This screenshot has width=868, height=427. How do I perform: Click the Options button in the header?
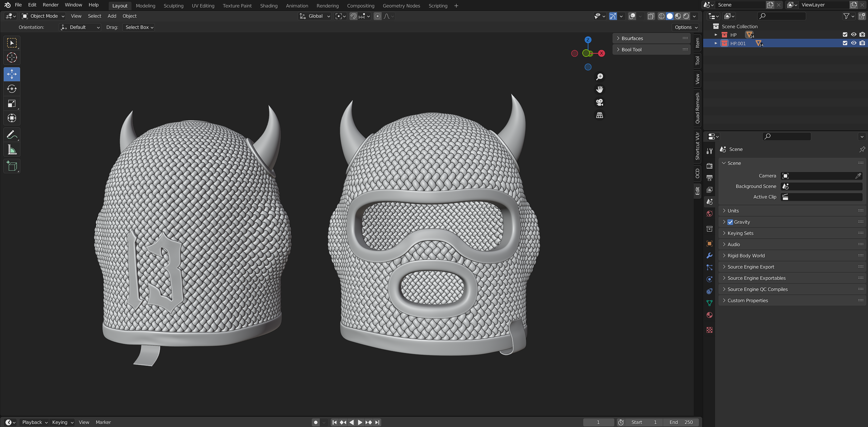(686, 27)
